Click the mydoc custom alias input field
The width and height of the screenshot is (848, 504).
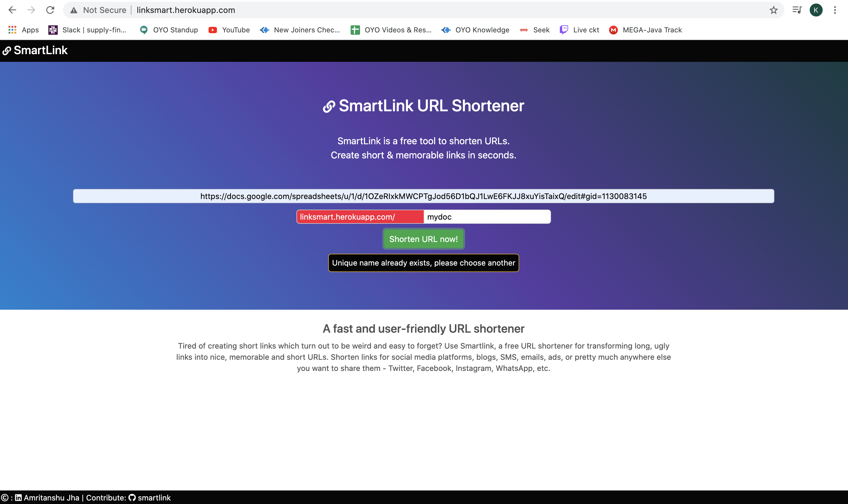click(x=486, y=217)
